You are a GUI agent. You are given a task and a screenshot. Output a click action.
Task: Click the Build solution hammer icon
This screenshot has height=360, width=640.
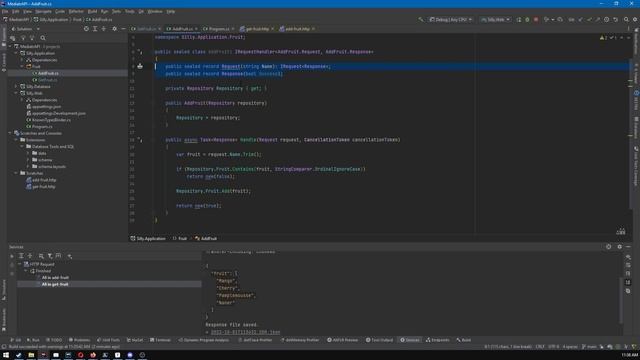coord(421,19)
